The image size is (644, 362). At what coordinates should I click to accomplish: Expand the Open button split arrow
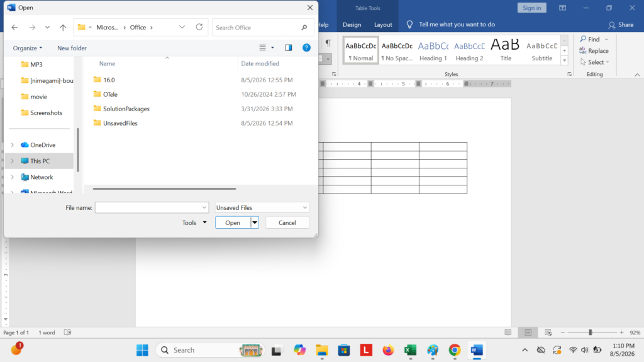click(255, 222)
